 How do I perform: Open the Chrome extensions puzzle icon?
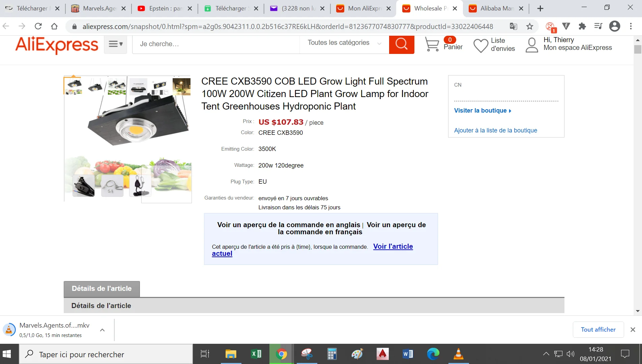(x=582, y=26)
